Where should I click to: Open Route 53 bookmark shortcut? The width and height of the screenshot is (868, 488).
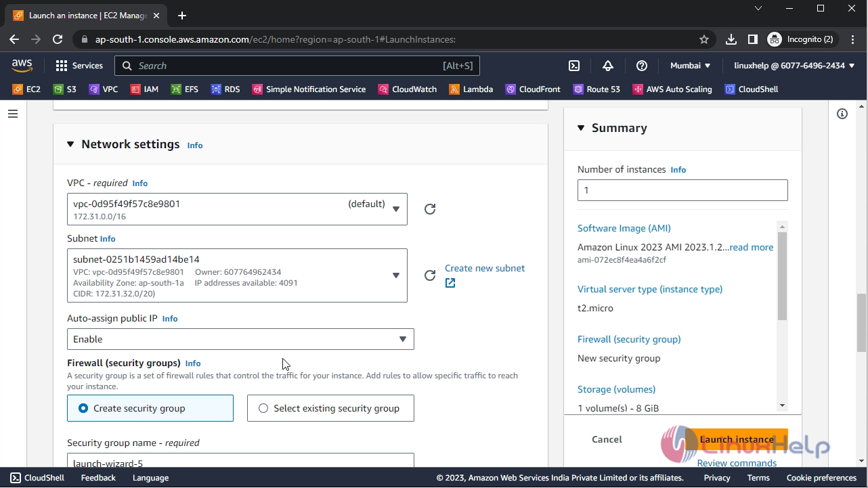pos(596,89)
